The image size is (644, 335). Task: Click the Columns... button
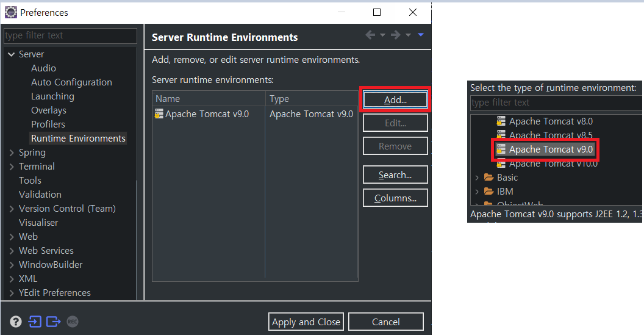[x=395, y=198]
